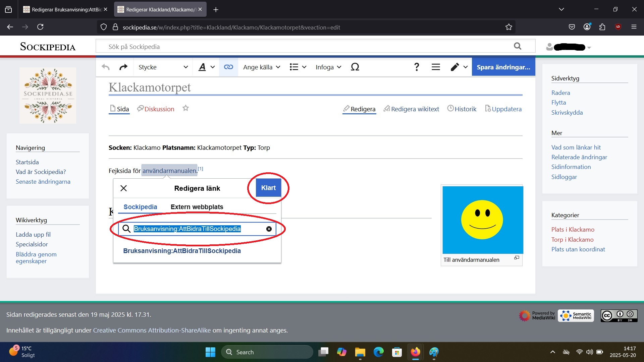Click the redo arrow in editor toolbar
Image resolution: width=644 pixels, height=362 pixels.
123,67
